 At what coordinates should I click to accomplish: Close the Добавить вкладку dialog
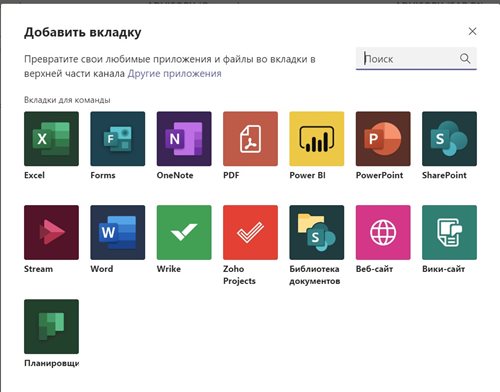472,31
